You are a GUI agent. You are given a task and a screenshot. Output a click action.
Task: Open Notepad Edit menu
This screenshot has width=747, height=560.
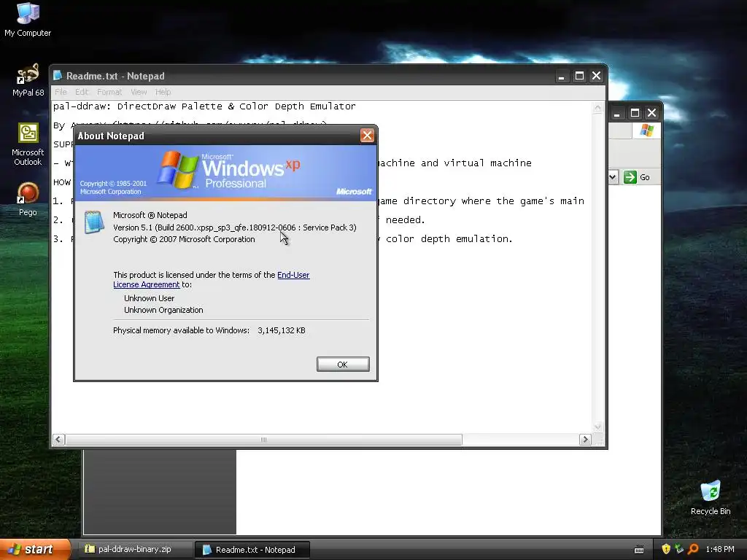[82, 92]
